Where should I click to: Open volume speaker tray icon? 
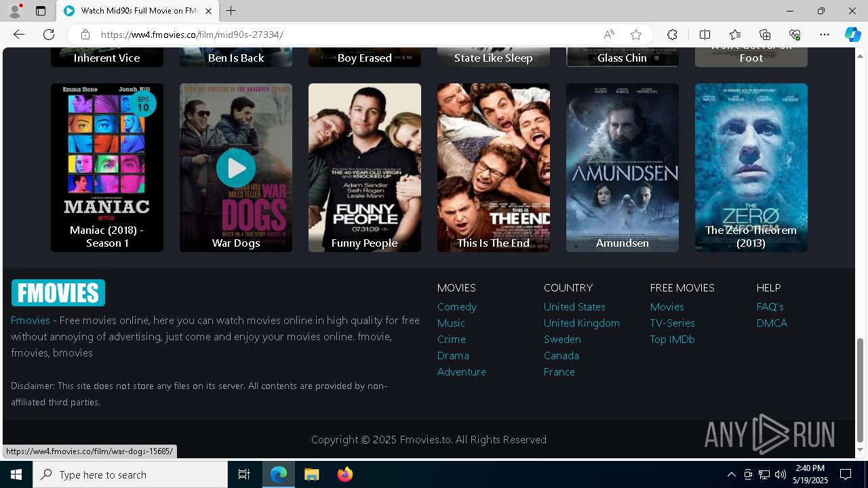click(x=781, y=474)
